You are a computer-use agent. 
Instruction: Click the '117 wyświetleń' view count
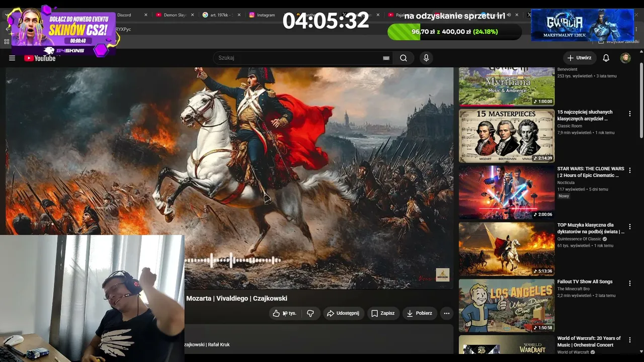(571, 190)
